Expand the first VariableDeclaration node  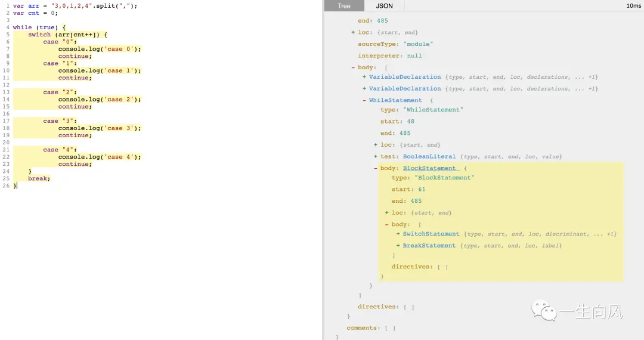coord(364,77)
